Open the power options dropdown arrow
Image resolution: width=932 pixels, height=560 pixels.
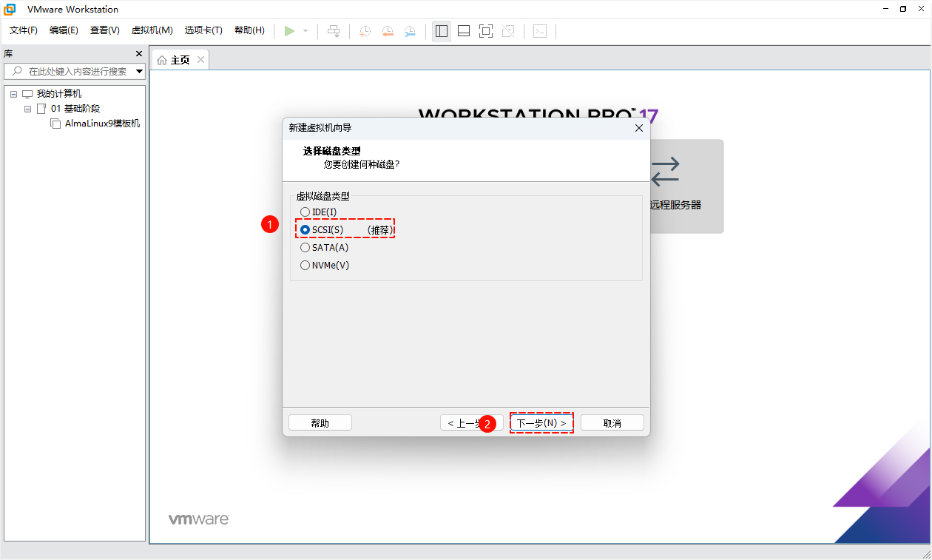tap(305, 31)
